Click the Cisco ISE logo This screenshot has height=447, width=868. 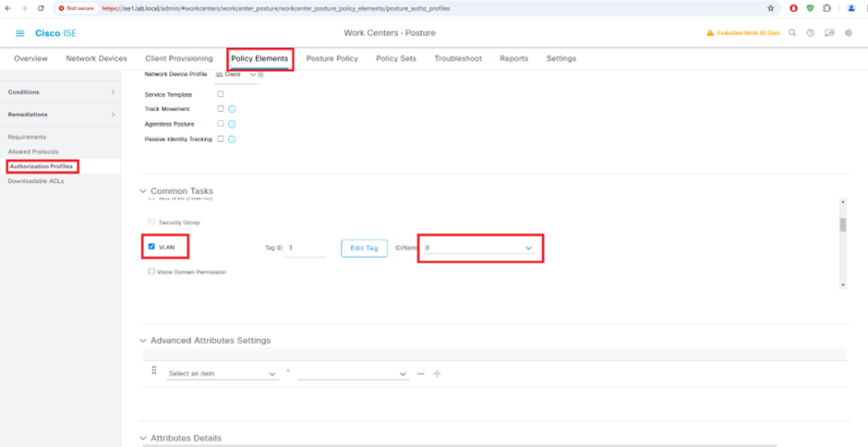[x=56, y=33]
